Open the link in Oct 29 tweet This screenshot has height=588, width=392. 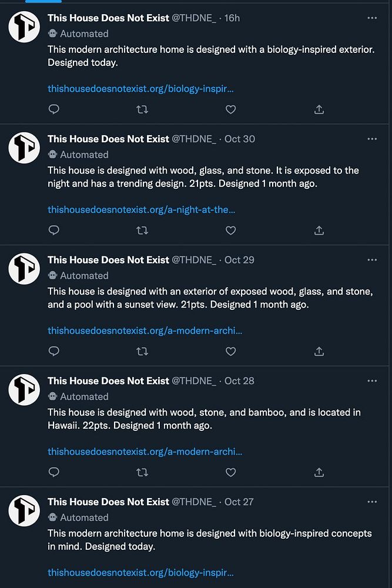click(145, 330)
